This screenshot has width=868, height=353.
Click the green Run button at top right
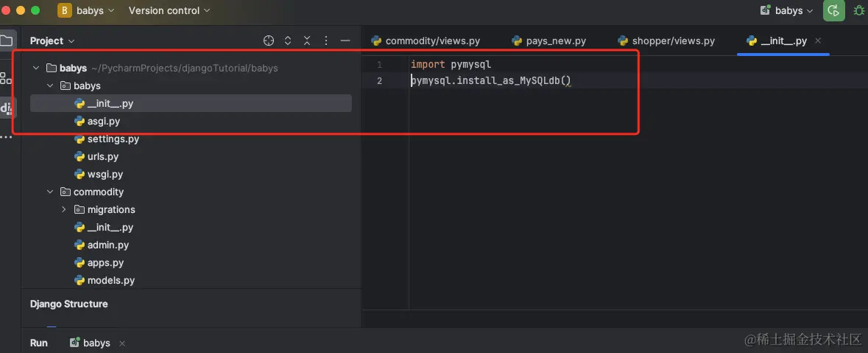833,10
